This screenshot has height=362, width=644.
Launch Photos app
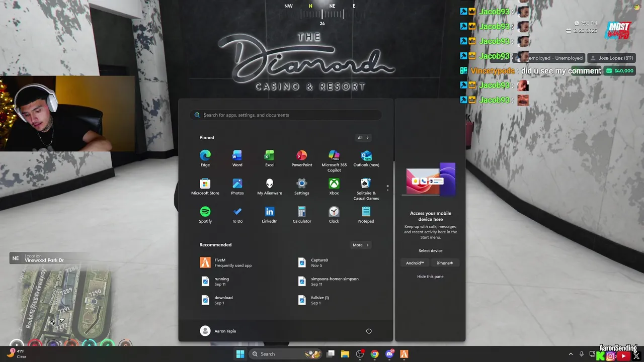pyautogui.click(x=237, y=187)
